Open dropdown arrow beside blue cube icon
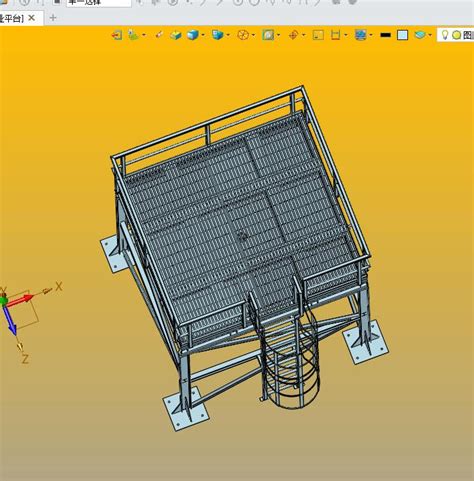 [x=203, y=35]
